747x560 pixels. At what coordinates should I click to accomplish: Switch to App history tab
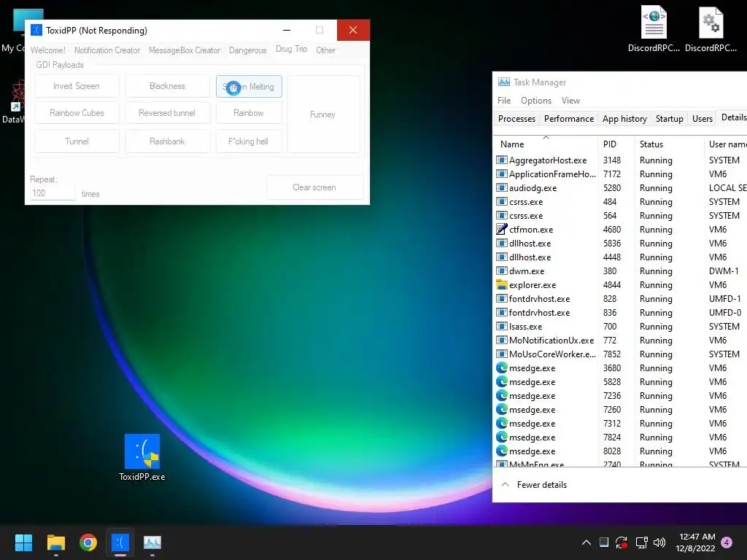click(624, 119)
